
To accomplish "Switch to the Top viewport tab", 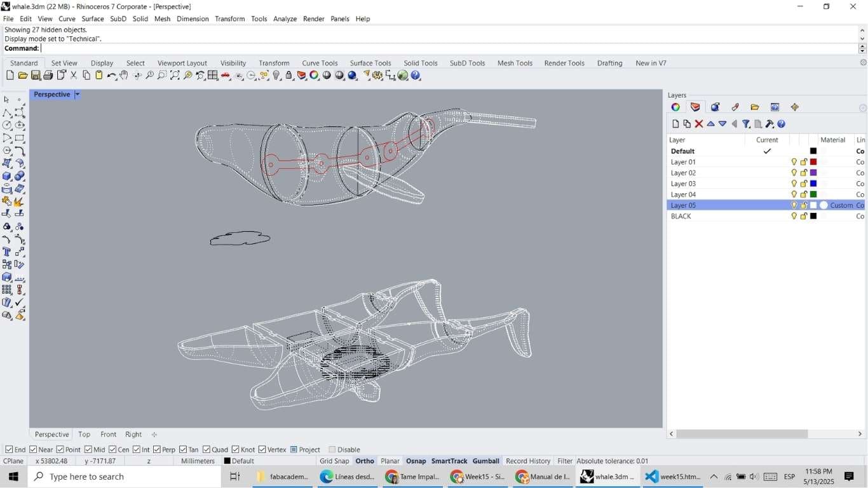I will [84, 435].
